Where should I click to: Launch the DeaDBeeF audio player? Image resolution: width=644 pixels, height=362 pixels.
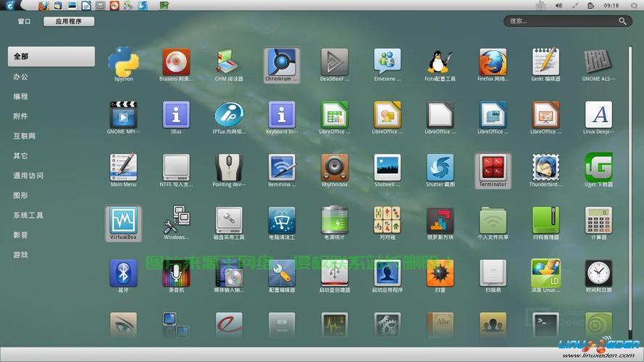coord(335,63)
